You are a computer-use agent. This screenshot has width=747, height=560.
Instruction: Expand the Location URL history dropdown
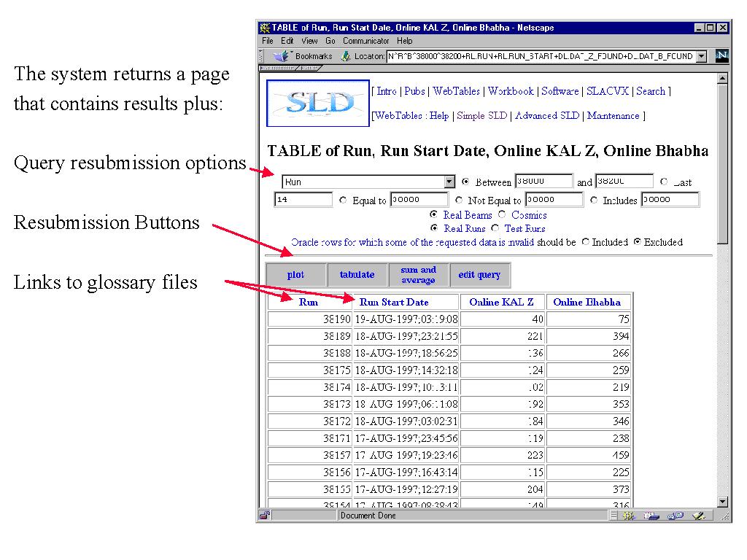coord(702,56)
